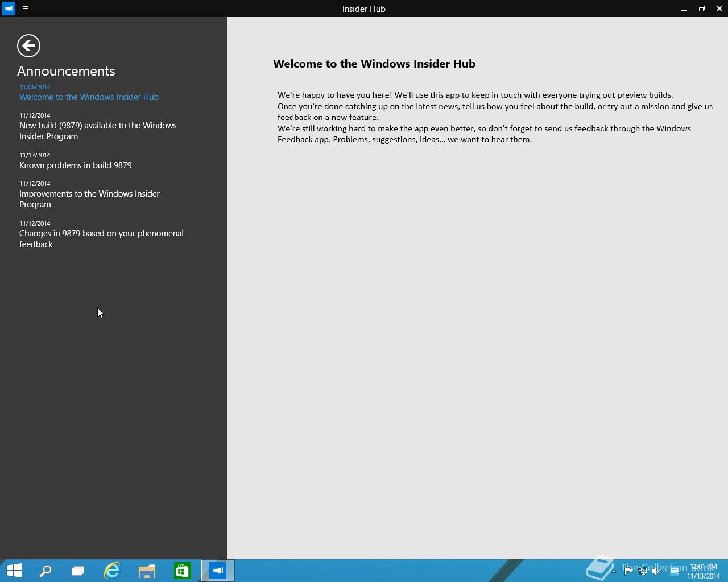Minimize the Insider Hub window
Image resolution: width=728 pixels, height=582 pixels.
pyautogui.click(x=684, y=9)
